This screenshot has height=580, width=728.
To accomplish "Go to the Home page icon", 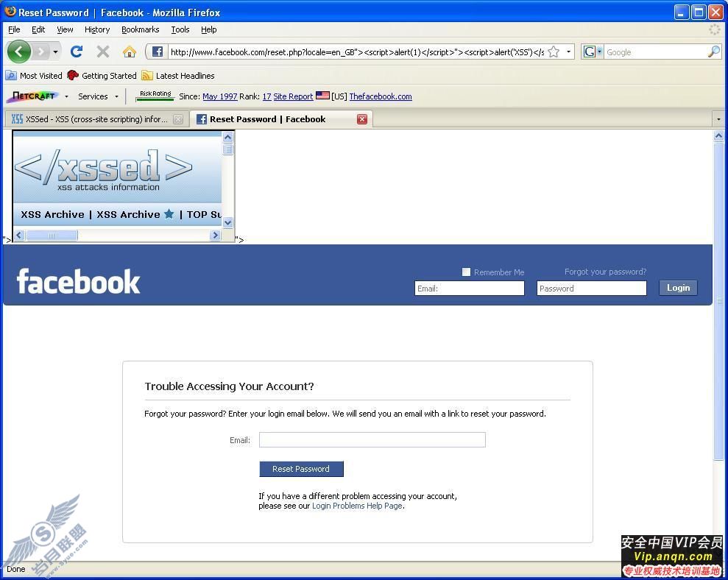I will tap(130, 52).
